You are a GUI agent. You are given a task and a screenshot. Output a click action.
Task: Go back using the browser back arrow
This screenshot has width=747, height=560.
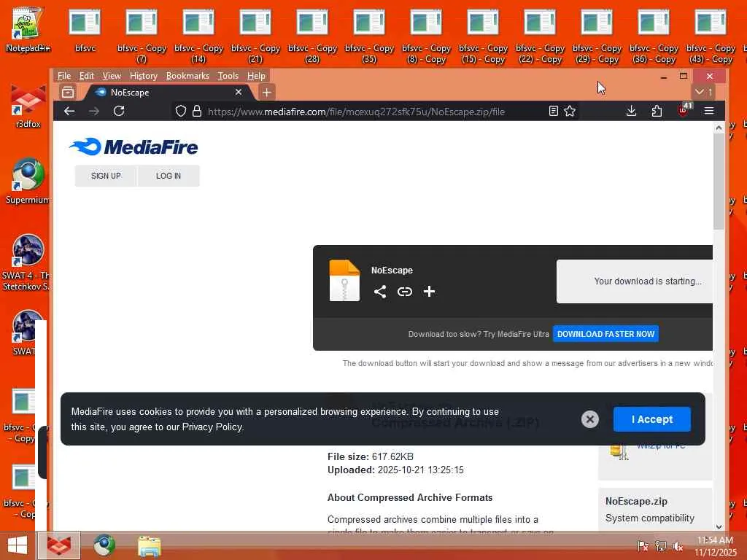pos(69,112)
